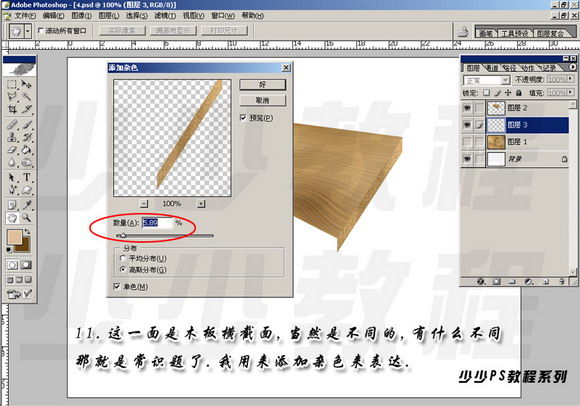
Task: Select the Magic Wand tool
Action: point(27,97)
